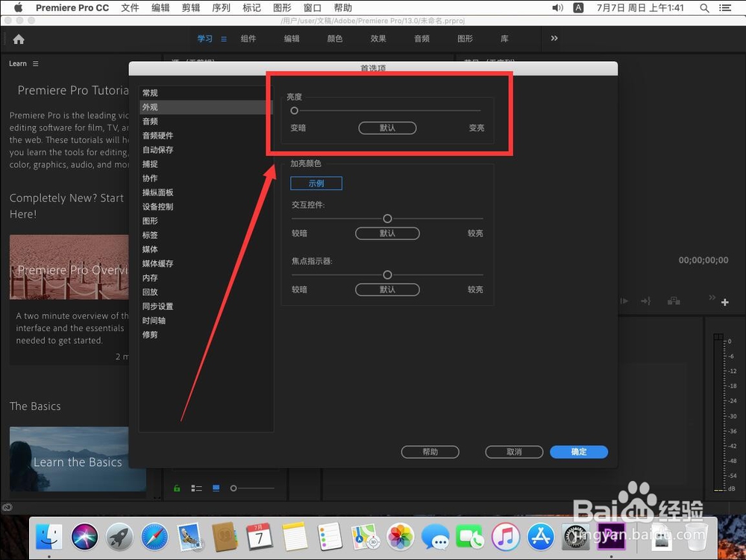Viewport: 746px width, 560px height.
Task: Toggle the green project lock icon
Action: point(177,488)
